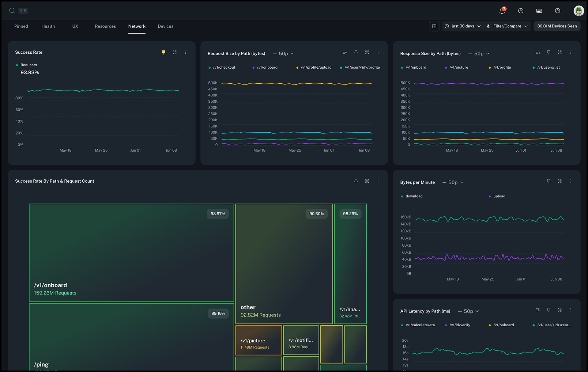Click the grid layout icon
Image resolution: width=588 pixels, height=372 pixels.
pos(434,26)
